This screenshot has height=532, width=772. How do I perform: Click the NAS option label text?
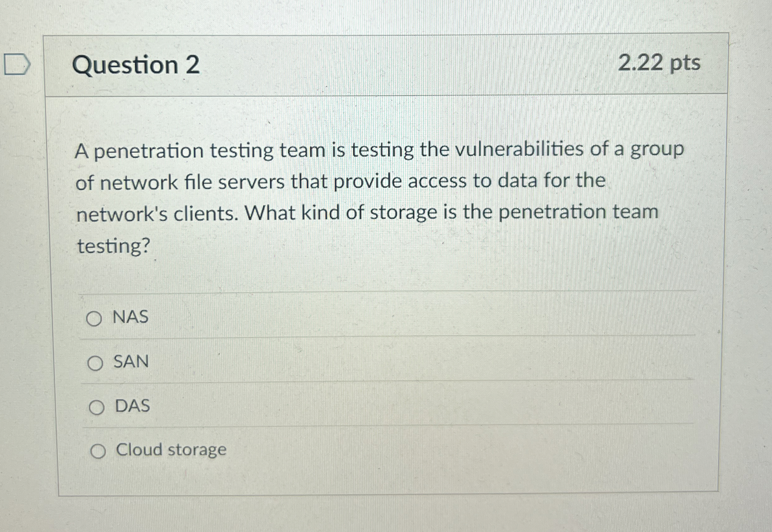130,317
